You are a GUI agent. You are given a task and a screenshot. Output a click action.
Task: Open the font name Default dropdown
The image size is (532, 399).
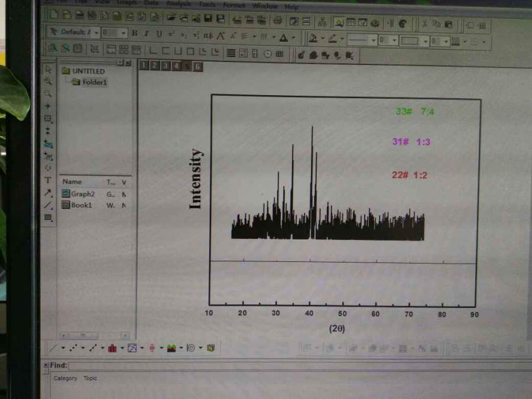pos(96,33)
